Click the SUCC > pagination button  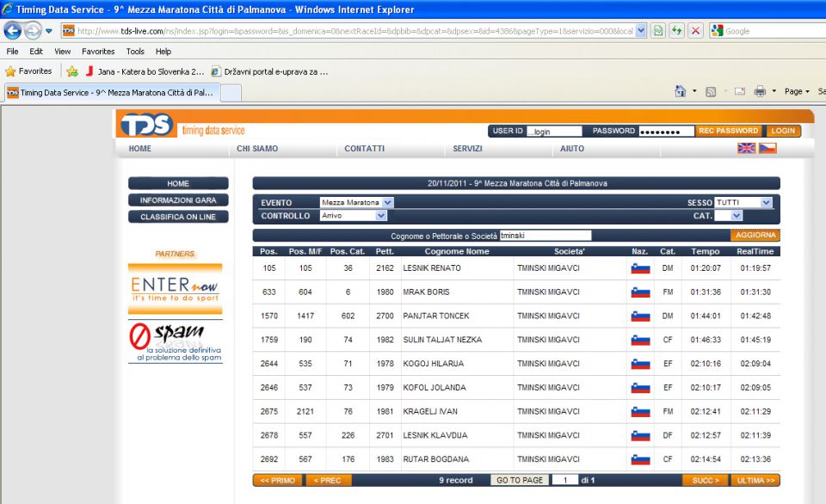point(706,480)
